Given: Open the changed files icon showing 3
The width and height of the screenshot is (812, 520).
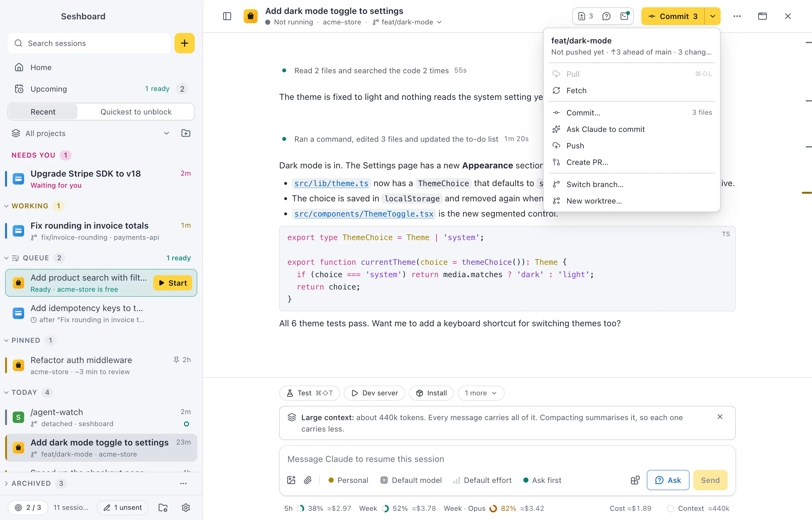Looking at the screenshot, I should pyautogui.click(x=586, y=16).
